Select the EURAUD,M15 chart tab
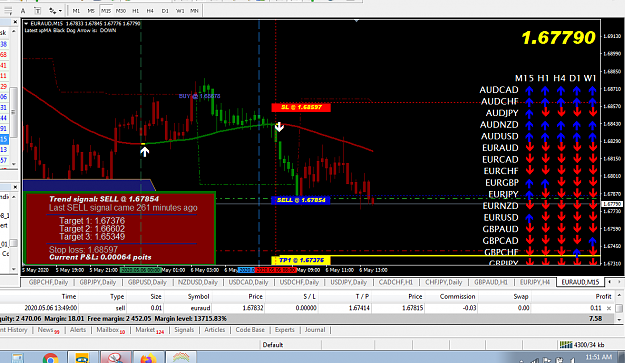The height and width of the screenshot is (363, 625). [x=580, y=282]
